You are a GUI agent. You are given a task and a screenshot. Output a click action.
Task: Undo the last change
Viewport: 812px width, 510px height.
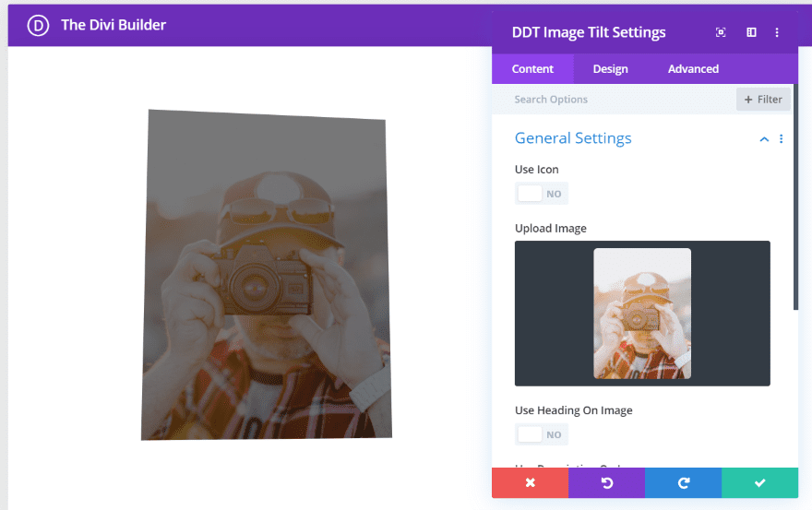coord(606,483)
